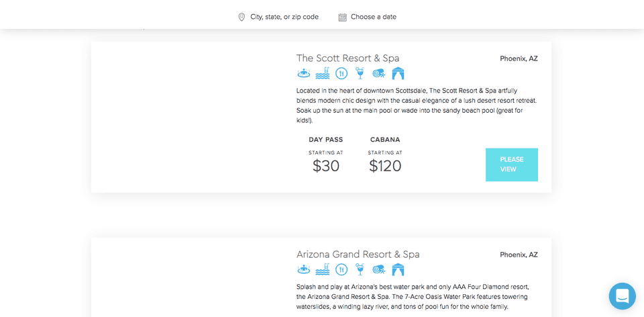Image resolution: width=644 pixels, height=317 pixels.
Task: Click the swimming pool icon for The Scott Resort
Action: point(323,73)
